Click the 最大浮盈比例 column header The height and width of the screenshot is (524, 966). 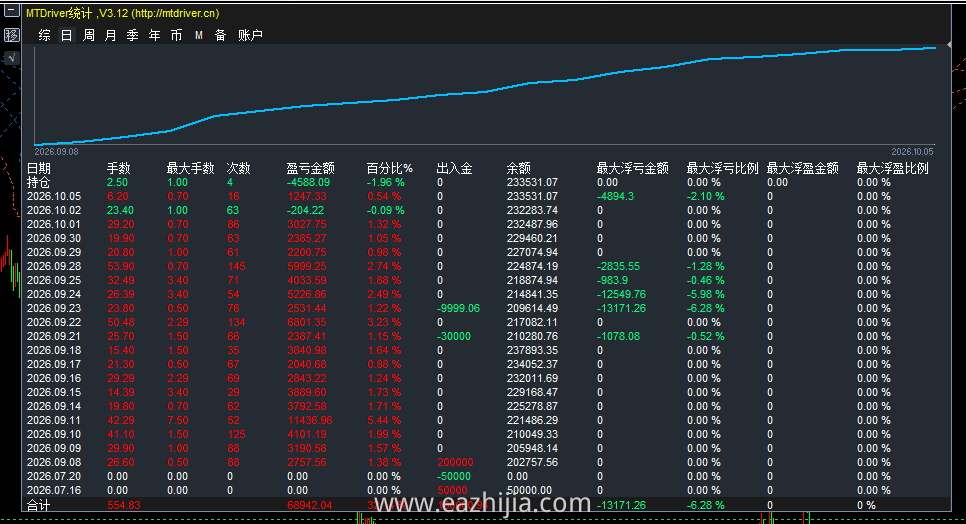click(893, 168)
